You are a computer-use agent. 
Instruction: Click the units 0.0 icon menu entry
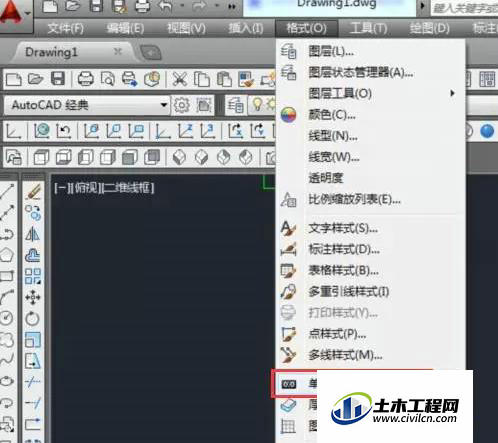(x=288, y=384)
